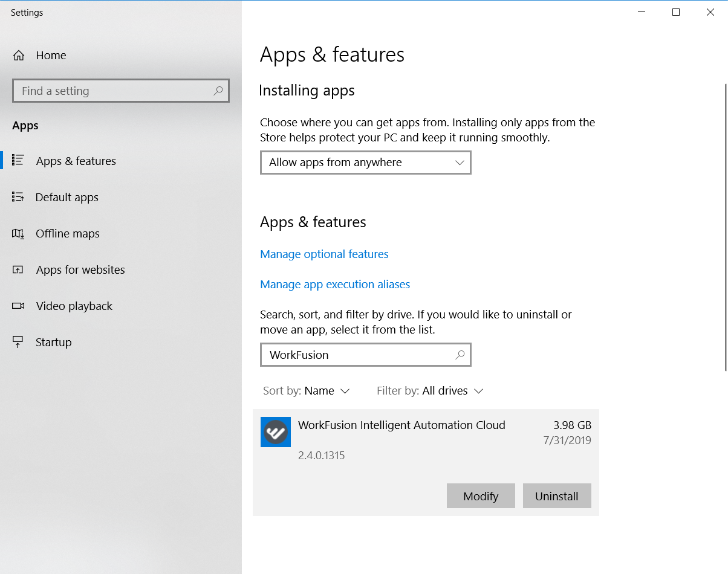Click the Apps & features sidebar icon

[18, 161]
